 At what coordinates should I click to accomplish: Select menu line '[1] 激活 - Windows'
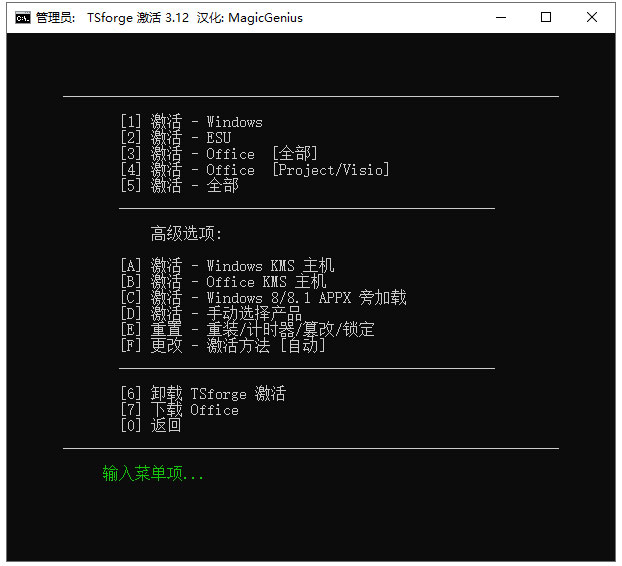pyautogui.click(x=192, y=121)
